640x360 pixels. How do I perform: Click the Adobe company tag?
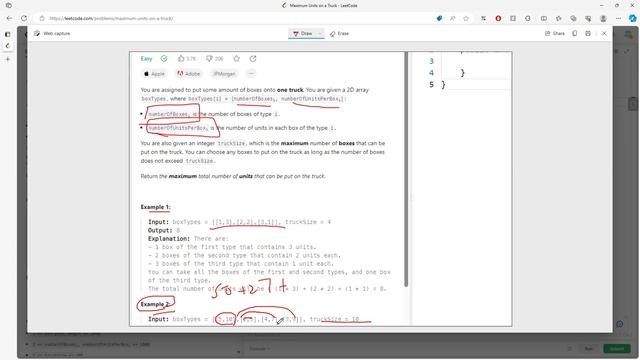click(189, 74)
